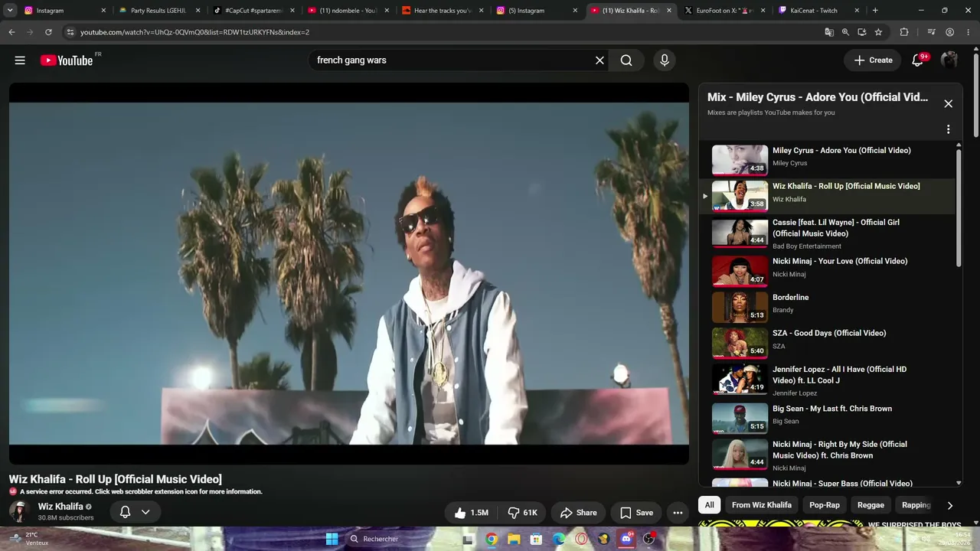Run search with the magnifying glass button

coord(626,60)
